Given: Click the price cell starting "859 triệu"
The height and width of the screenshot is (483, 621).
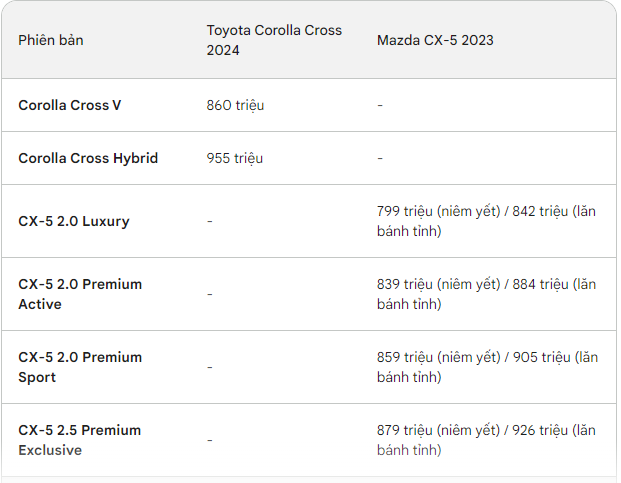Looking at the screenshot, I should click(x=487, y=367).
